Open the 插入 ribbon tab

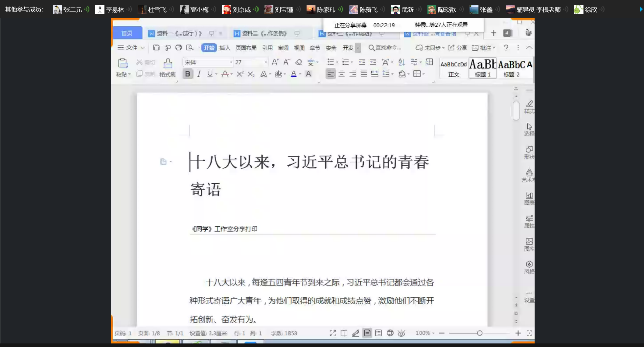pos(224,48)
